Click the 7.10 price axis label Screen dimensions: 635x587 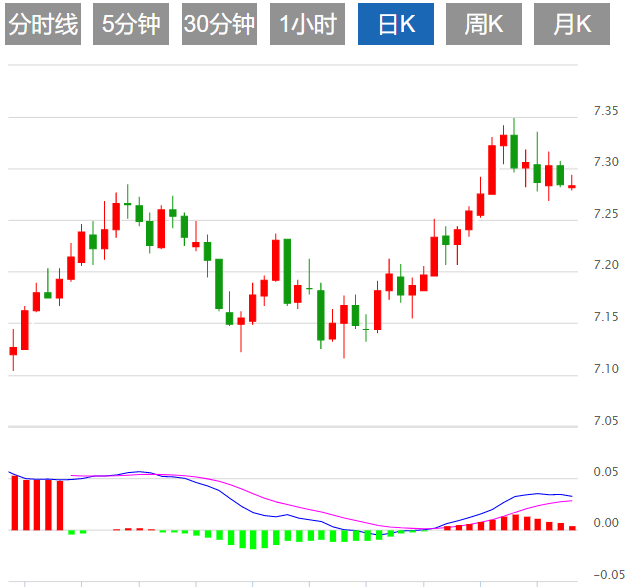point(606,369)
